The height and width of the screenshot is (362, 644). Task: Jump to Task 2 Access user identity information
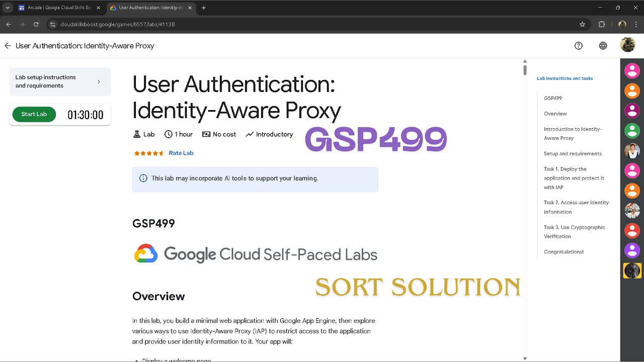coord(577,207)
